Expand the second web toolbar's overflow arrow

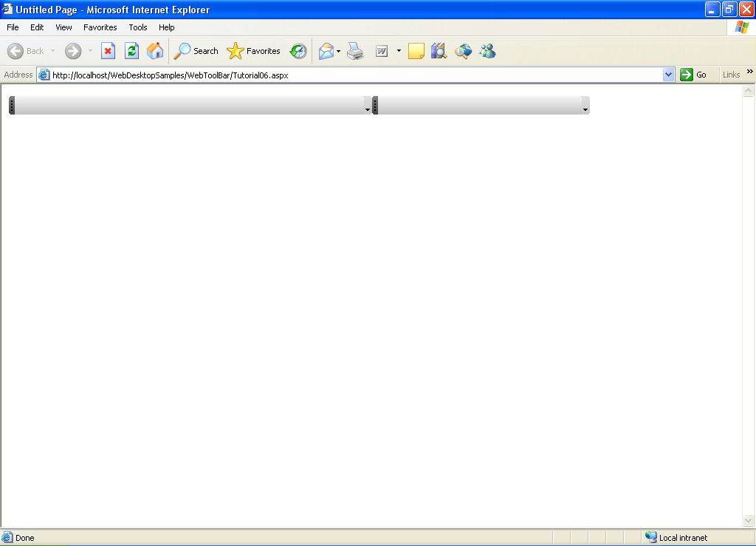(585, 109)
